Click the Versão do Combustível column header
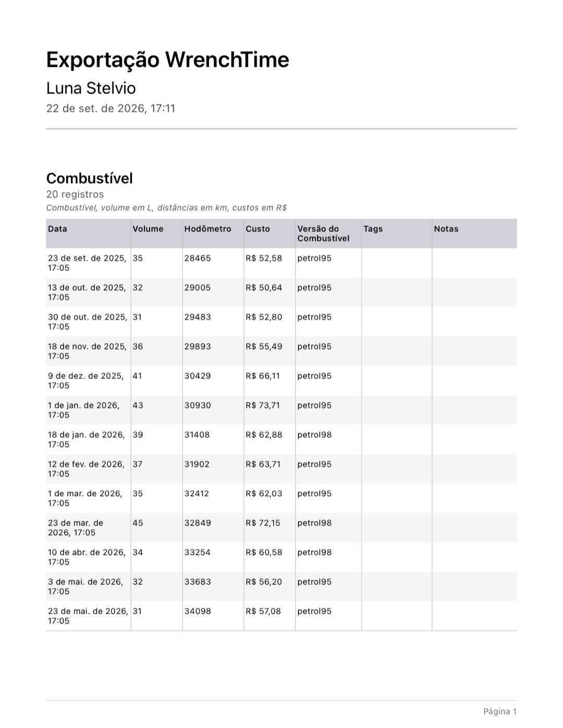 (x=323, y=233)
